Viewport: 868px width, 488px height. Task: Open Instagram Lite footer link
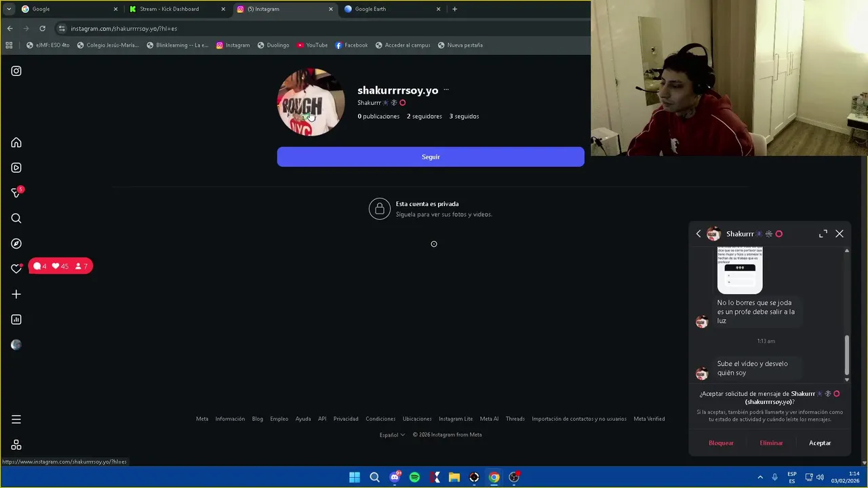click(456, 419)
